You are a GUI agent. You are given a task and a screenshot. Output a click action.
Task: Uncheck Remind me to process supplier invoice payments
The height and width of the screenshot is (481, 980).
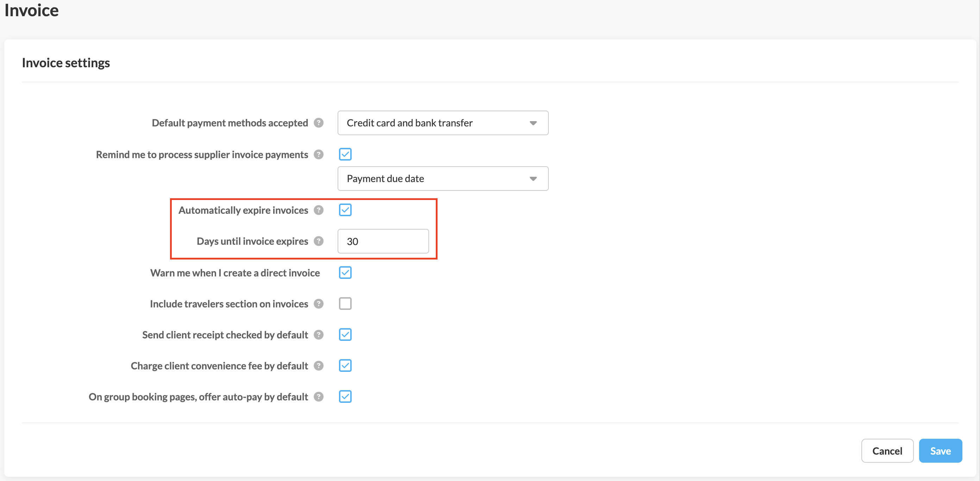pos(345,155)
